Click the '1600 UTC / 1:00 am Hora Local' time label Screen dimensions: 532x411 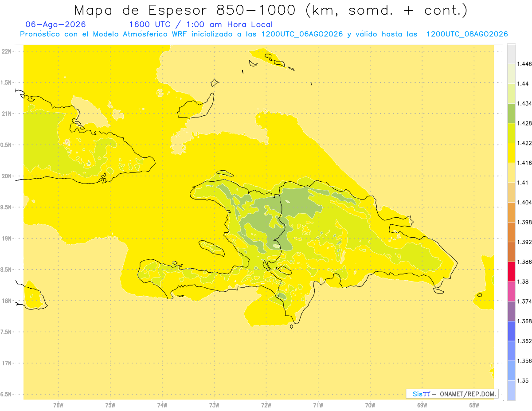(201, 25)
